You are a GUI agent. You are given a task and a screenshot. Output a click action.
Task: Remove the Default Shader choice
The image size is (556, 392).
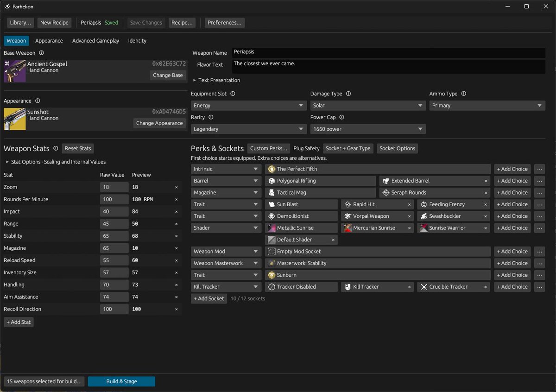click(x=333, y=240)
